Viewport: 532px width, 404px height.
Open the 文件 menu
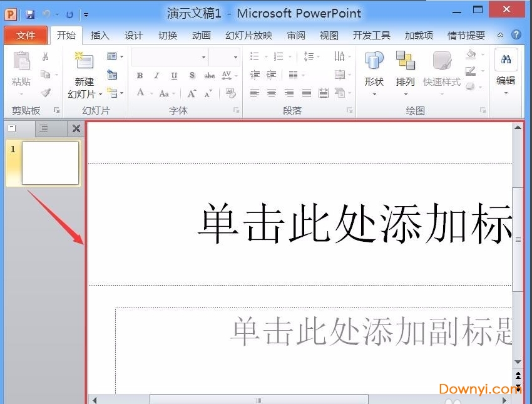click(26, 36)
